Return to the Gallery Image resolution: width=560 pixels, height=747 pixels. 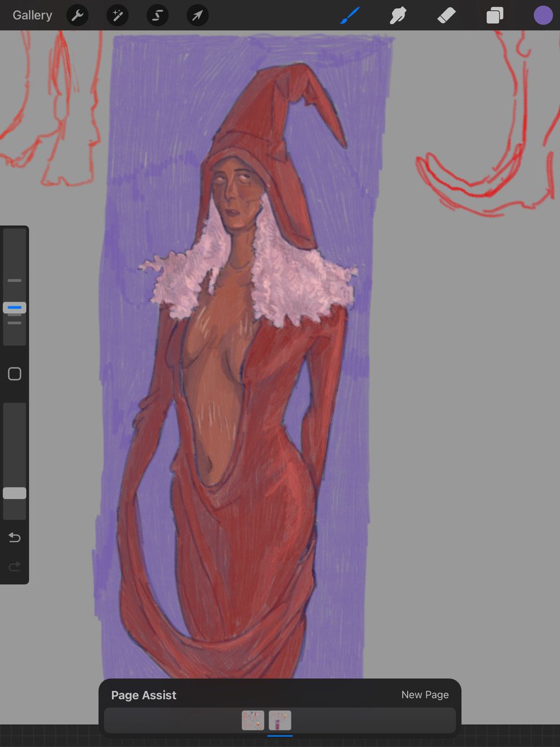32,15
